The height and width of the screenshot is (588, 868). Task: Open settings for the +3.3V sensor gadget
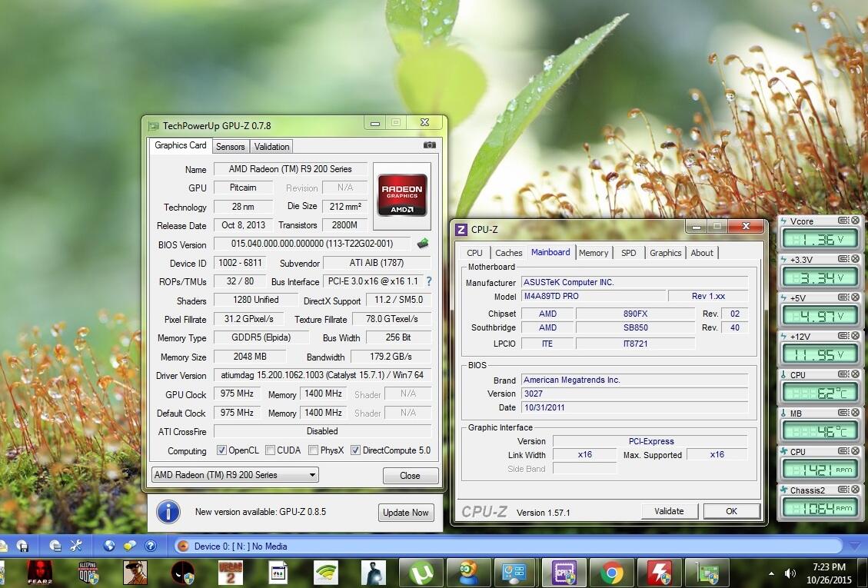tap(843, 258)
